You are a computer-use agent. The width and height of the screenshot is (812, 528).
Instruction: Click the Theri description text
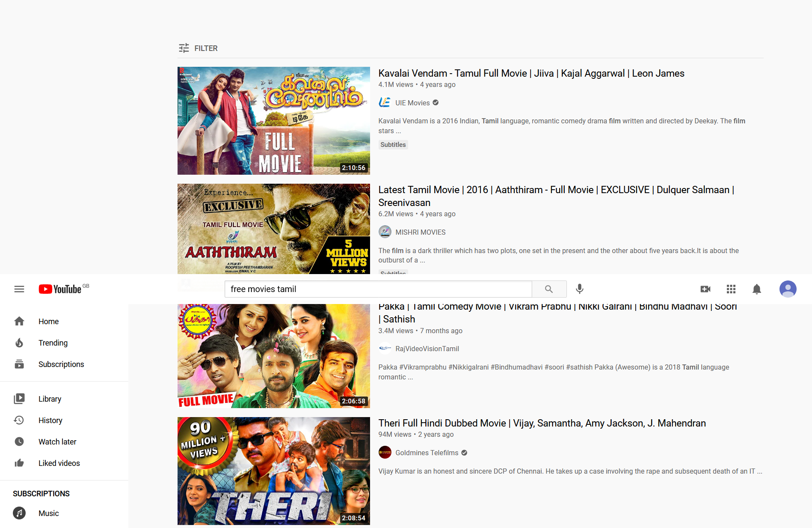click(570, 471)
